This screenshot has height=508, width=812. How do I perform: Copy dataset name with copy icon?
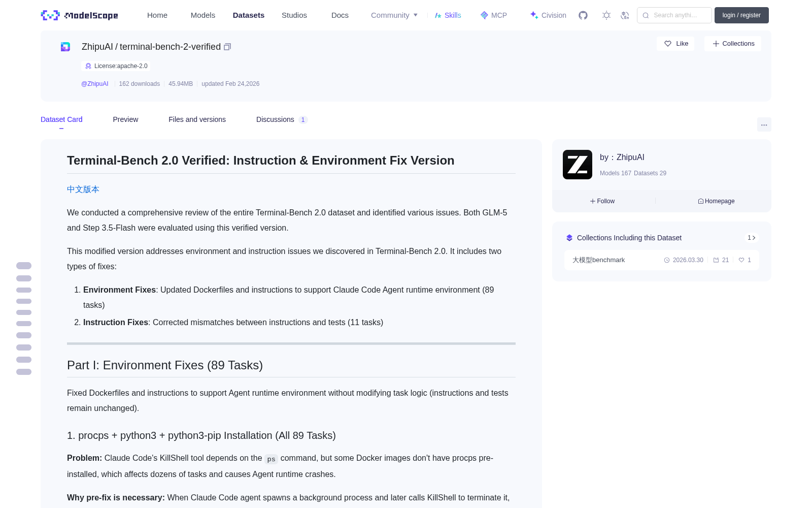pos(227,47)
